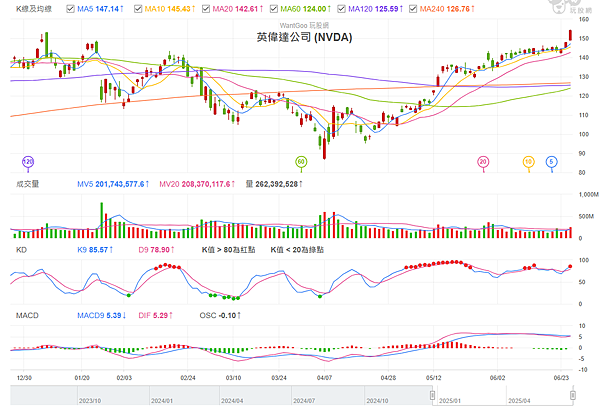The width and height of the screenshot is (600, 409).
Task: Click the 06/02 date on the x-axis
Action: tap(497, 378)
